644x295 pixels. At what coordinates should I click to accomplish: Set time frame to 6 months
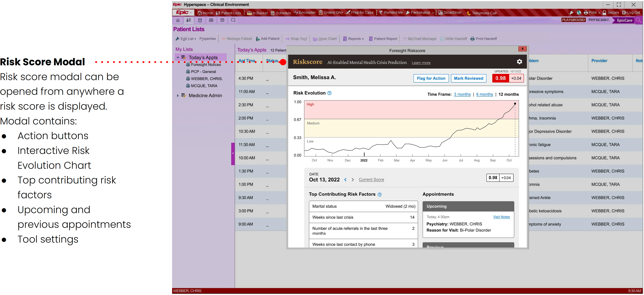(x=484, y=94)
